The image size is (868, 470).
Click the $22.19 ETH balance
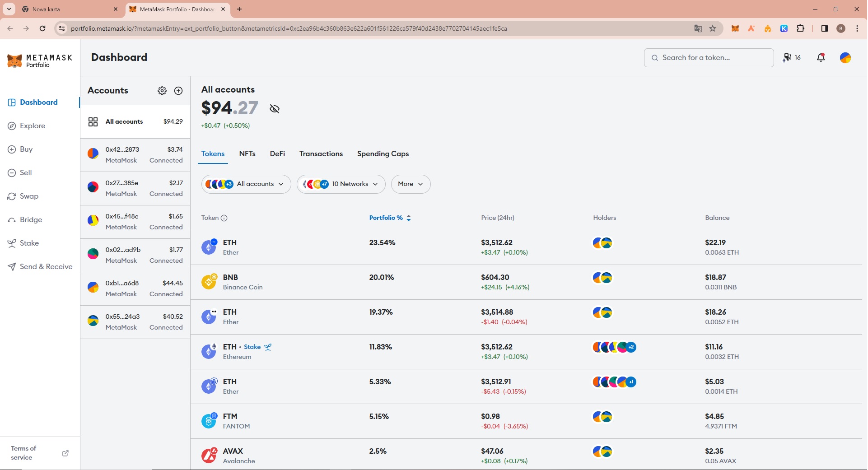point(715,243)
